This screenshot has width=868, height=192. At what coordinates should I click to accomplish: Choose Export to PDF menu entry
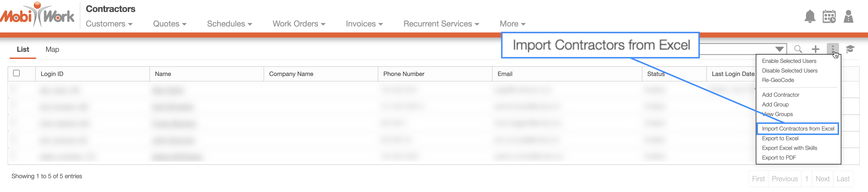pyautogui.click(x=779, y=158)
